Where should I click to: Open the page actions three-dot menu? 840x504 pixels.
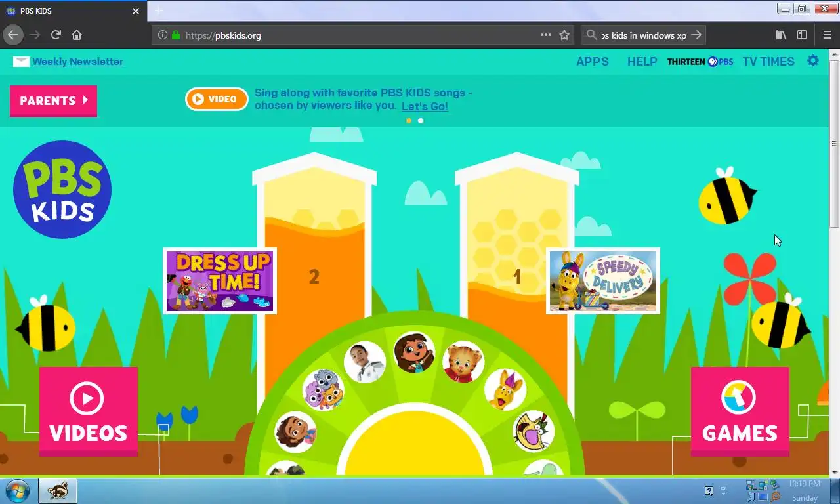[x=546, y=35]
